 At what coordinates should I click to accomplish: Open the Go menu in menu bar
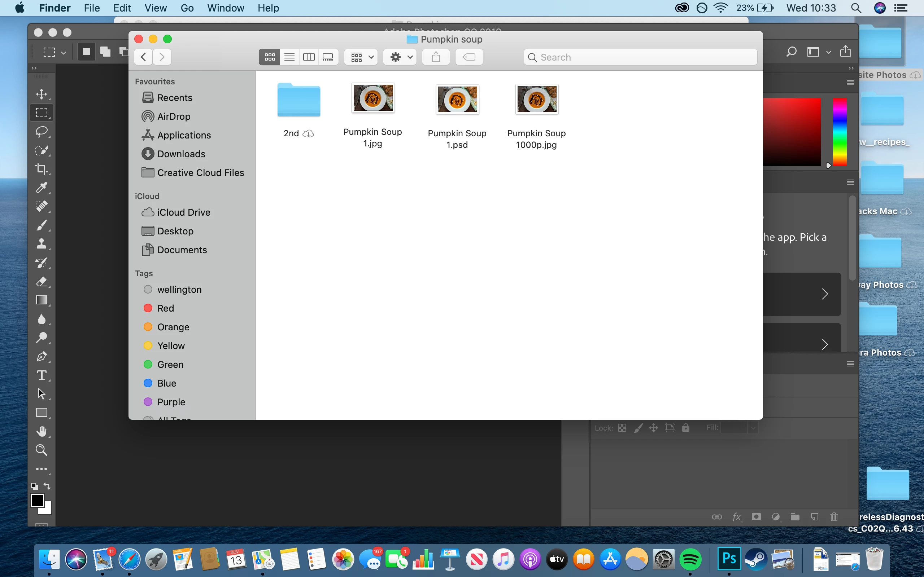[187, 8]
